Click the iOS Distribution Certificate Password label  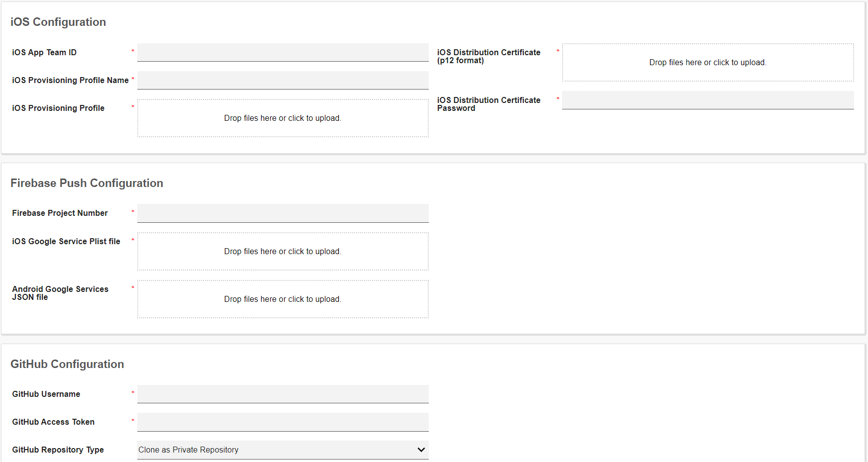488,104
